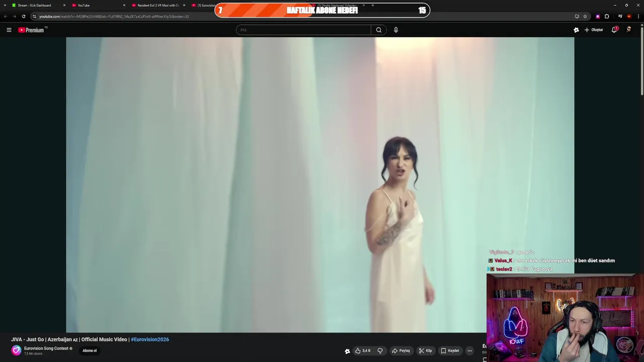Image resolution: width=644 pixels, height=362 pixels.
Task: Open the notifications bell
Action: 614,30
